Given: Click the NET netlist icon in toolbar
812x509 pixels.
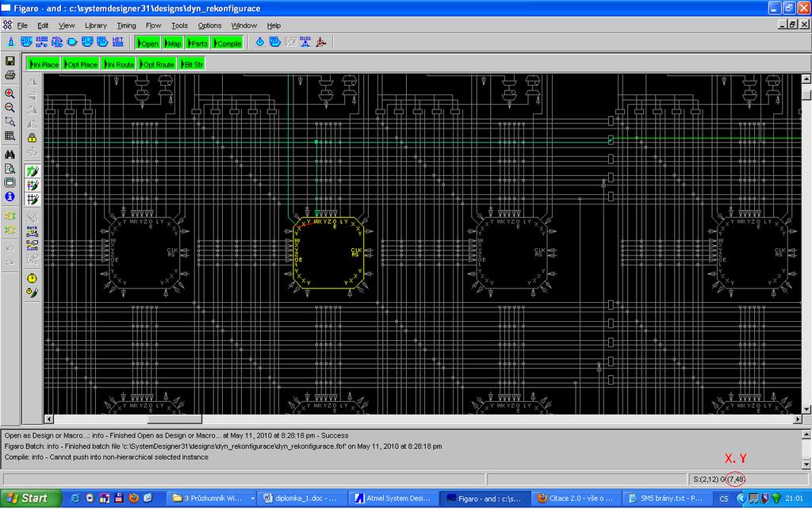Looking at the screenshot, I should (118, 42).
